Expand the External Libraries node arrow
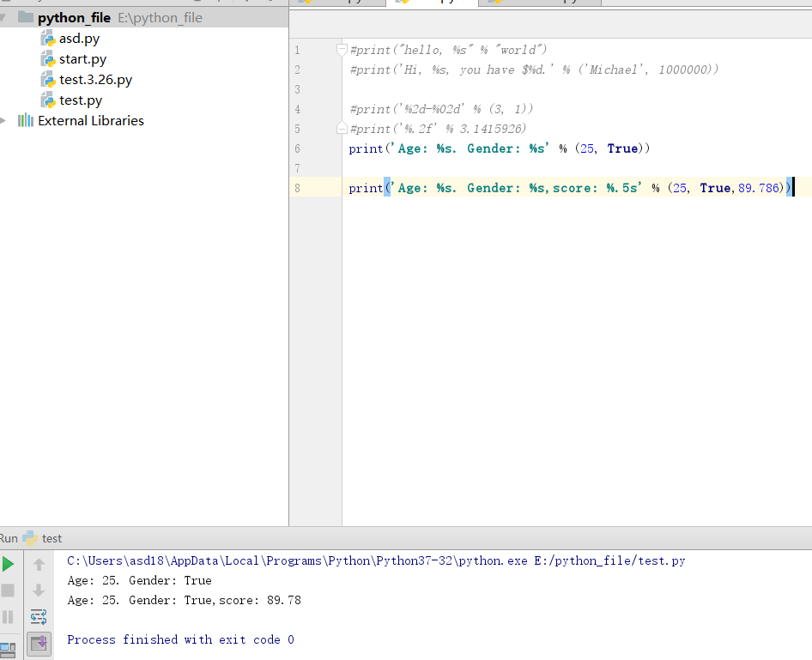Image resolution: width=812 pixels, height=660 pixels. pyautogui.click(x=3, y=121)
